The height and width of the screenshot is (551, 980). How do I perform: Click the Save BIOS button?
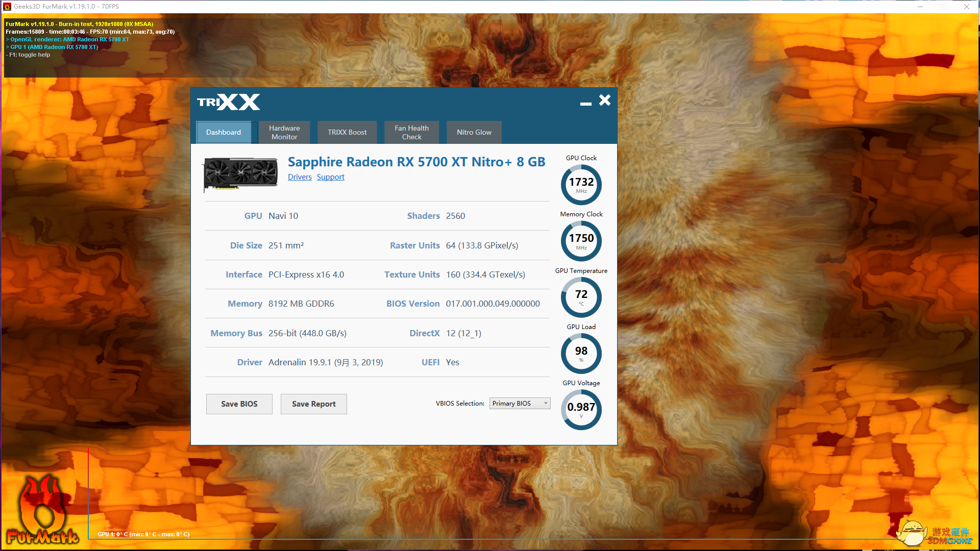coord(239,404)
